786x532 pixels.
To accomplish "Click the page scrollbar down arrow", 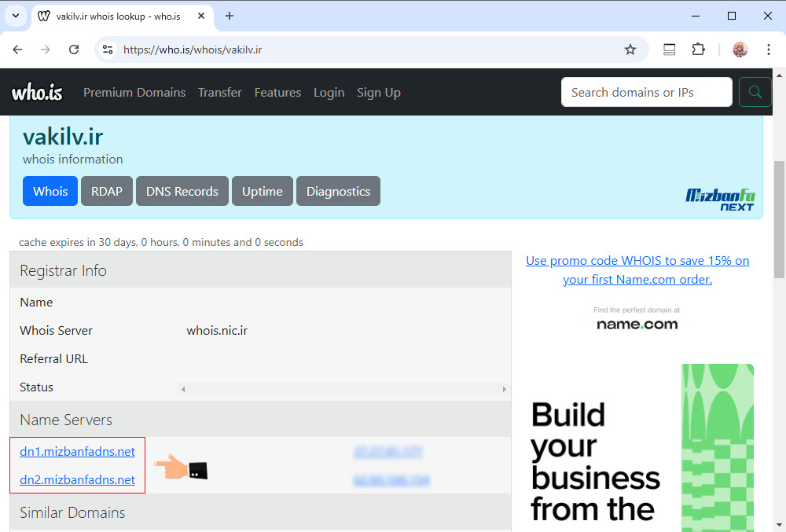I will coord(779,524).
